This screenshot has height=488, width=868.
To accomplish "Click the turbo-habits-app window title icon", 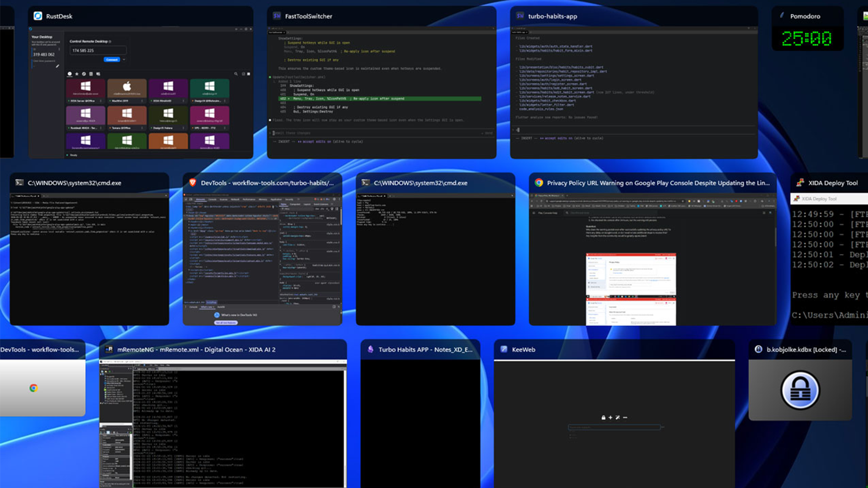I will click(x=520, y=16).
